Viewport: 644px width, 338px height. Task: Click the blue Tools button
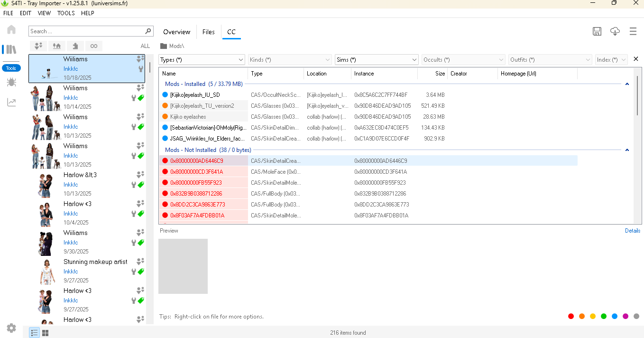coord(11,68)
